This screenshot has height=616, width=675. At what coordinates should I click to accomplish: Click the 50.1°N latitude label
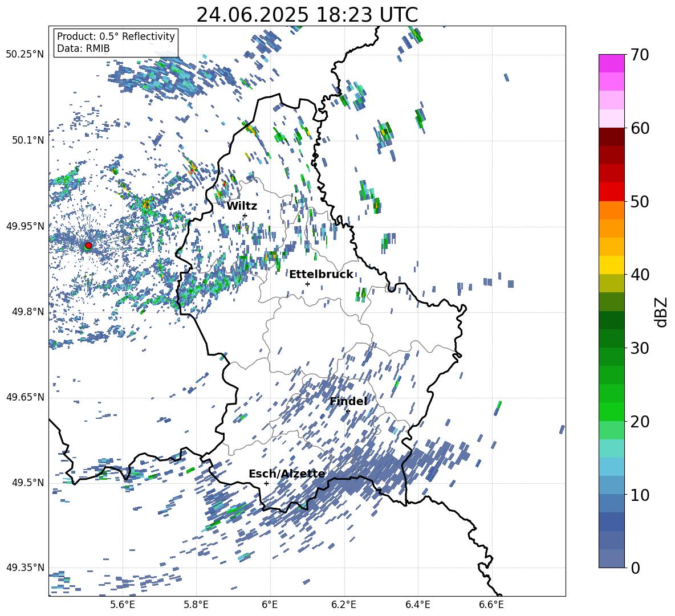(28, 140)
